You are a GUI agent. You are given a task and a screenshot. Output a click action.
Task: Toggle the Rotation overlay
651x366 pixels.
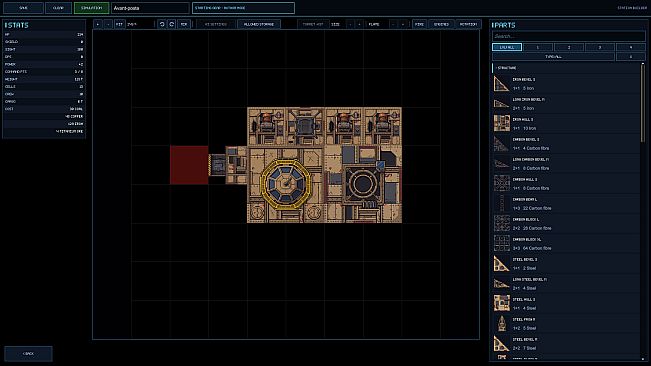click(x=468, y=24)
